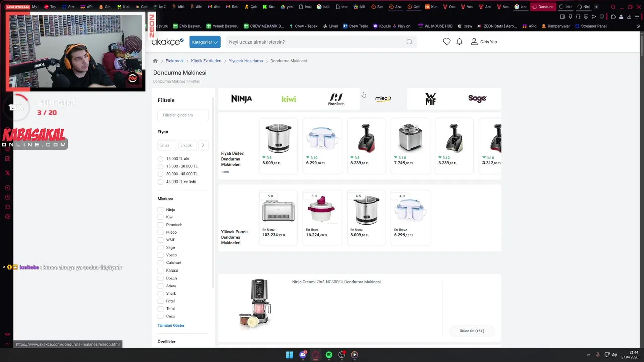644x362 pixels.
Task: Open the player icon in Opera sidebar
Action: point(7,188)
